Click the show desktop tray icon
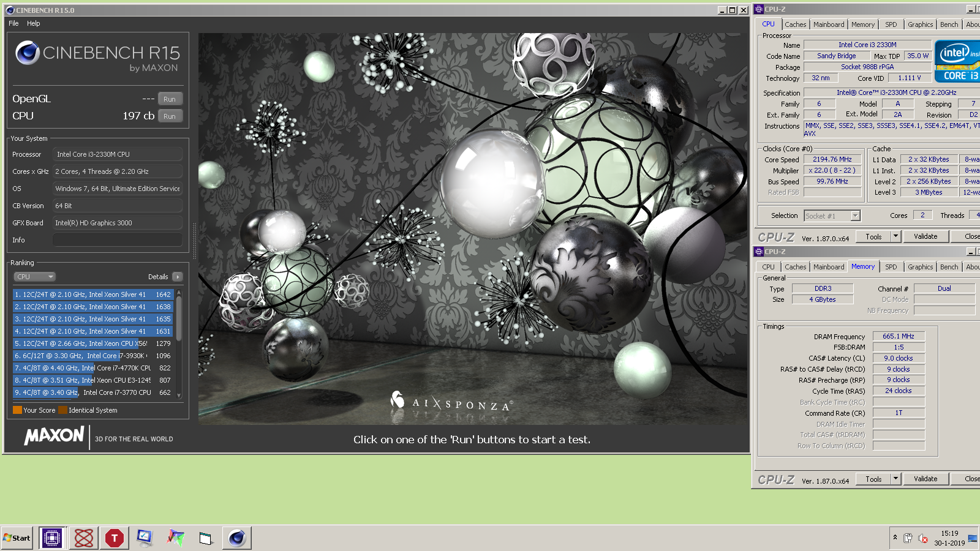Viewport: 980px width, 551px height. [972, 538]
